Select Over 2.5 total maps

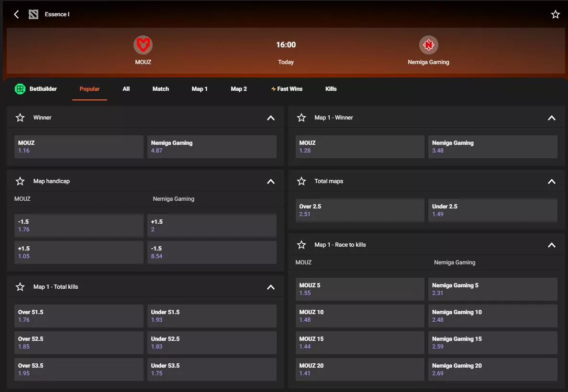pos(360,210)
